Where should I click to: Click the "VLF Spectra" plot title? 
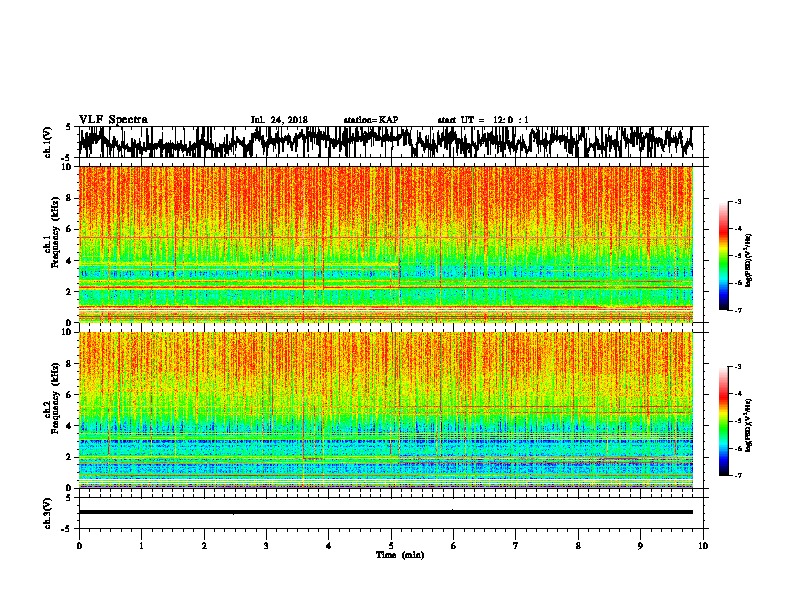113,120
